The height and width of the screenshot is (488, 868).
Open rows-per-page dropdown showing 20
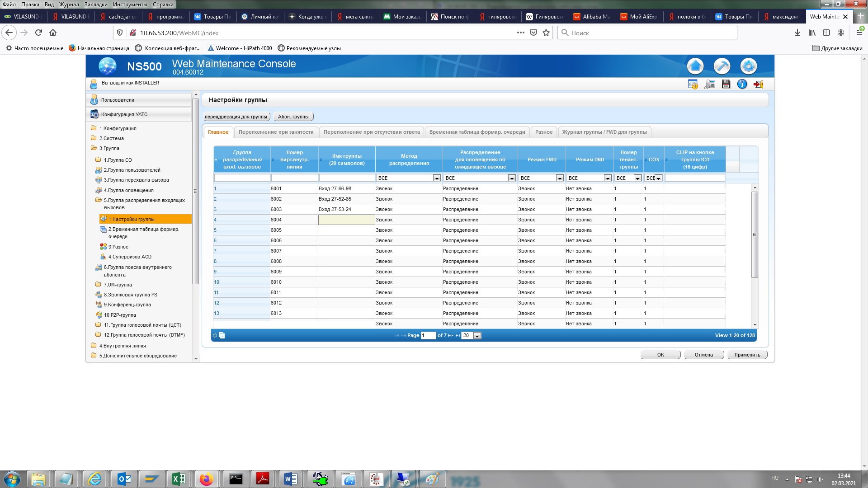tap(477, 336)
